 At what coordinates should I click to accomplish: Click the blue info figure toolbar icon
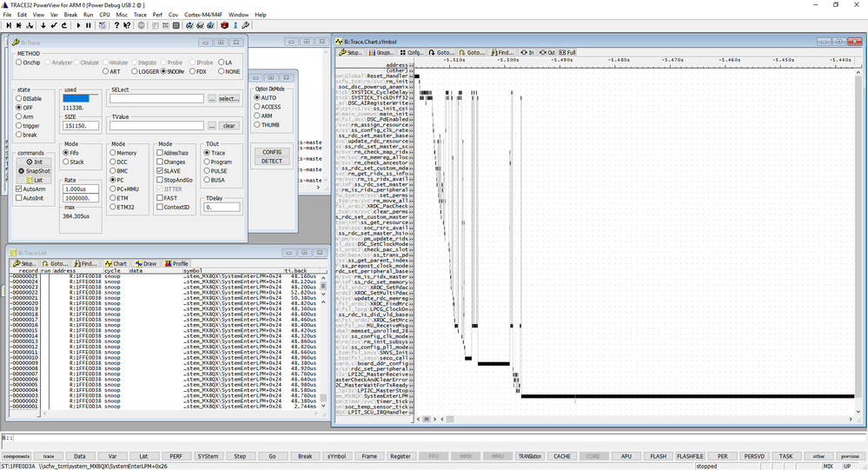point(235,25)
